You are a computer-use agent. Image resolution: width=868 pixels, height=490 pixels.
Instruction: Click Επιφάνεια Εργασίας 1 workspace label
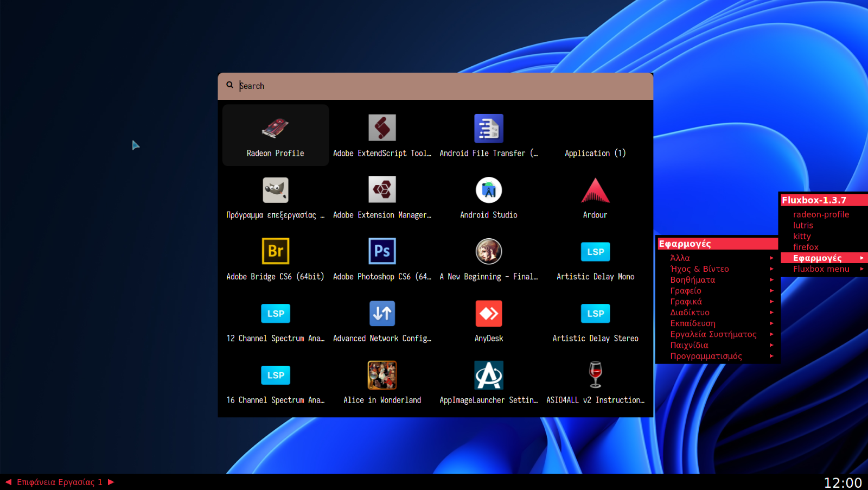60,482
